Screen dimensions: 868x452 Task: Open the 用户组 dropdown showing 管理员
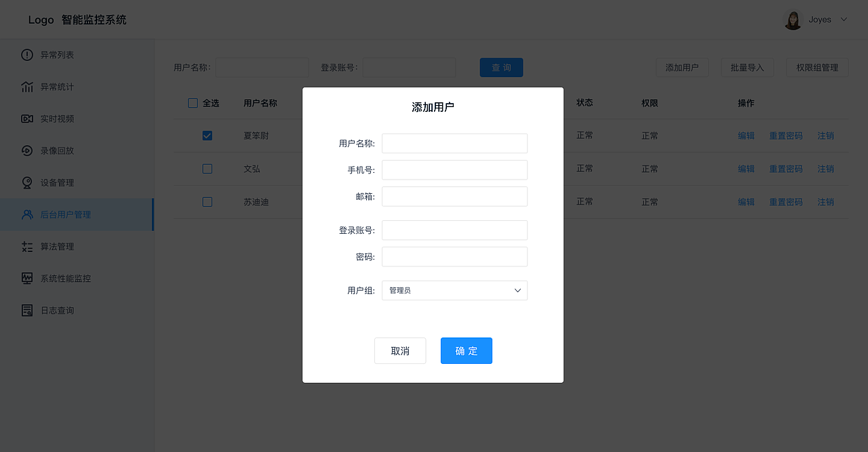point(454,290)
